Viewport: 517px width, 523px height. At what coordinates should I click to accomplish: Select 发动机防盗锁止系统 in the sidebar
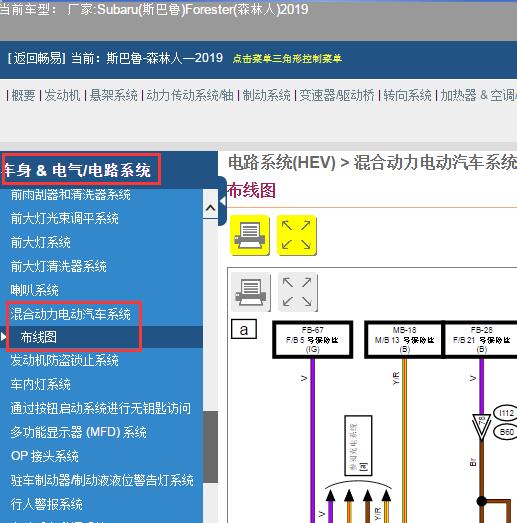[65, 361]
